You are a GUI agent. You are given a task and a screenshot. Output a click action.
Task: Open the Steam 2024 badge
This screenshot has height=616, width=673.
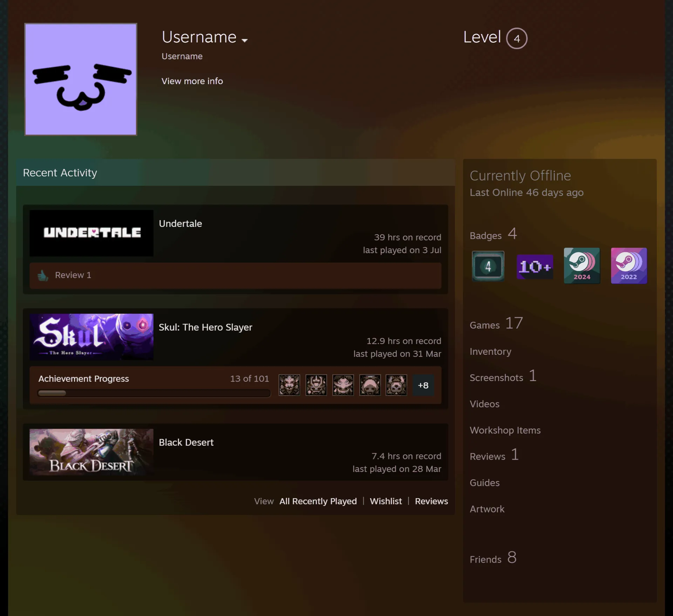tap(582, 265)
